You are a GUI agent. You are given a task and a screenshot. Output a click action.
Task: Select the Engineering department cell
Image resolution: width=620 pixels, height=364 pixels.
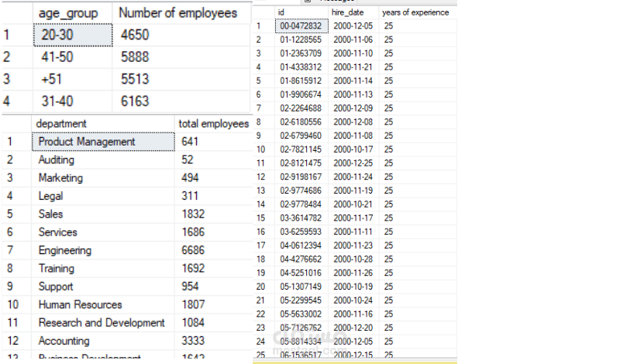pos(103,251)
